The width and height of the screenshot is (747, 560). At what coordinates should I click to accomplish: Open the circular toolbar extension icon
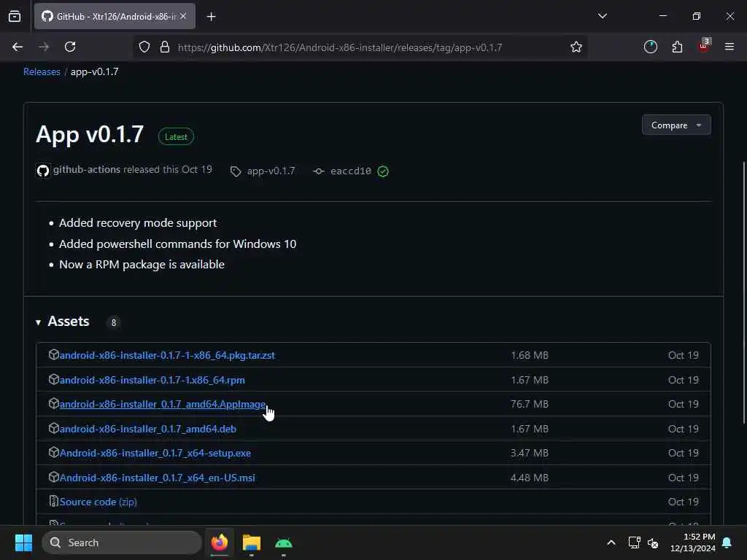click(x=650, y=47)
